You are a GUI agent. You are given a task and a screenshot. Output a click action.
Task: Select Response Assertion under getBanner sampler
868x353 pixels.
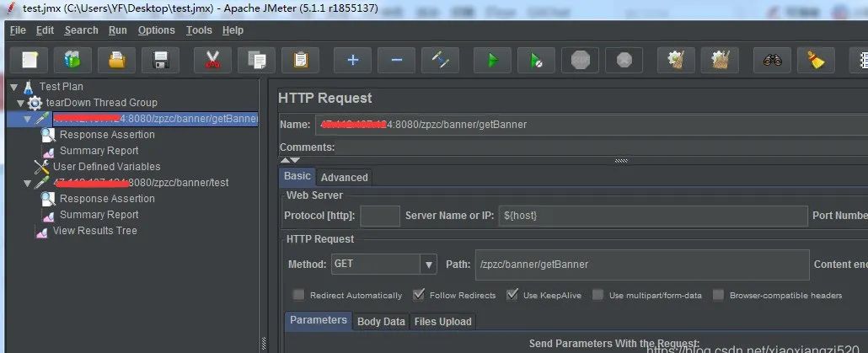pos(107,135)
